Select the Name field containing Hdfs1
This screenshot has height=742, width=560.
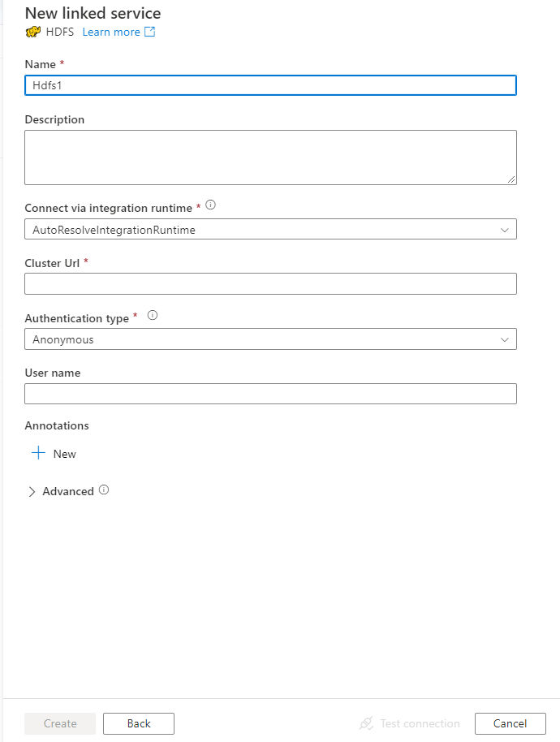(270, 85)
